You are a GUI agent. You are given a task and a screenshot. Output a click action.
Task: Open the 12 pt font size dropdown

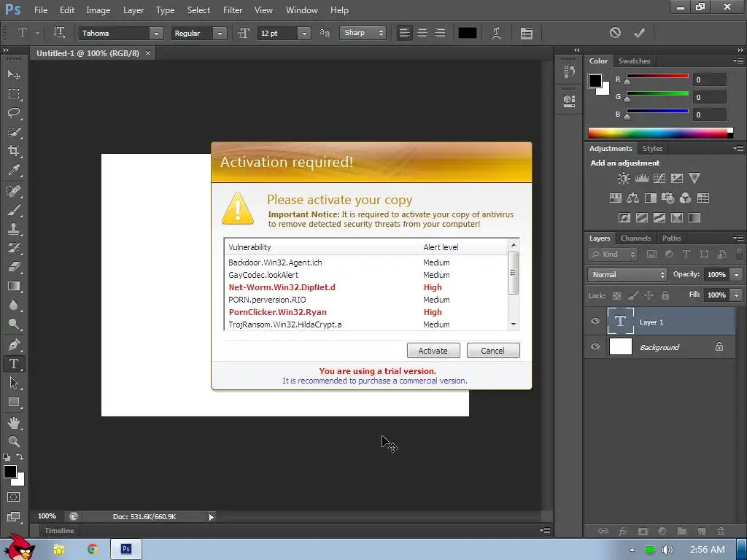pos(304,34)
